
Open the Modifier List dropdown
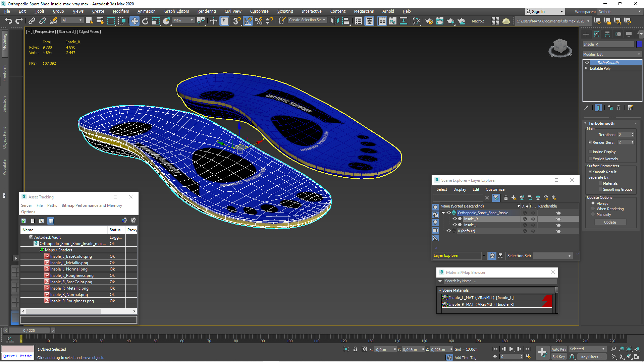(612, 54)
